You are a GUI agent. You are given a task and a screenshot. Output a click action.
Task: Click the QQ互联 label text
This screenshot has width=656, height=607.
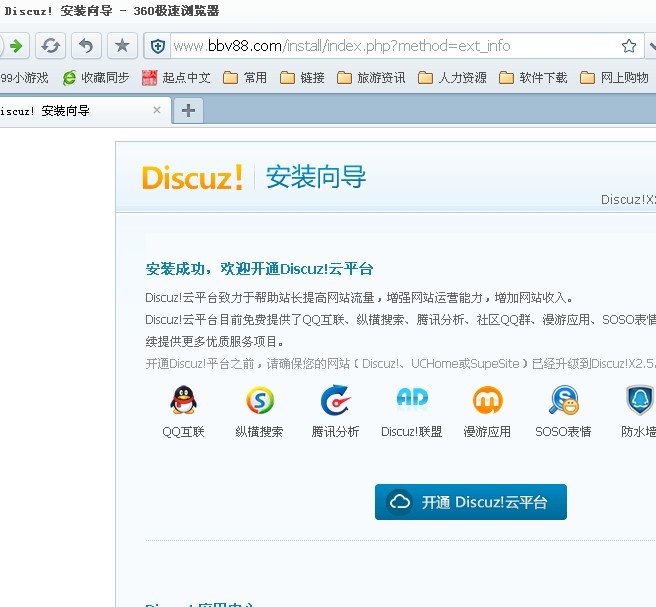(x=183, y=431)
